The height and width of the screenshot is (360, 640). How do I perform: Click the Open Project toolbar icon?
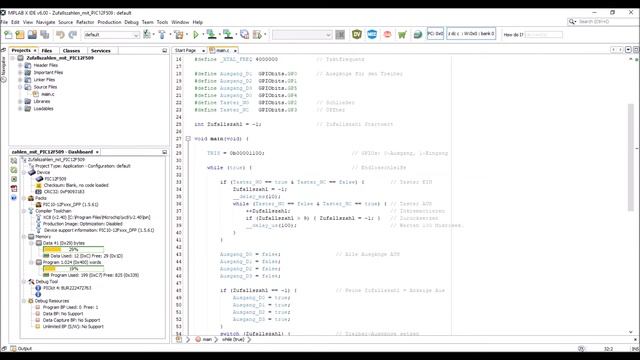point(32,35)
